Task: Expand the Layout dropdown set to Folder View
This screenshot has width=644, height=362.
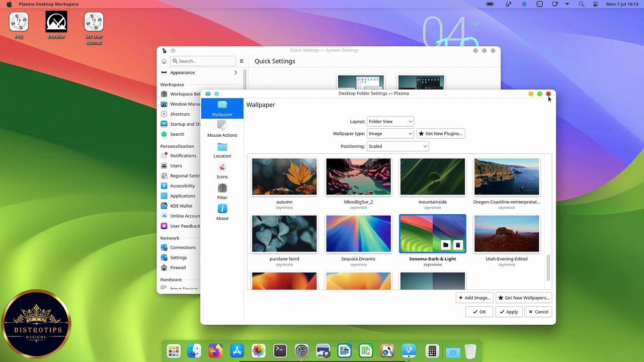Action: coord(390,121)
